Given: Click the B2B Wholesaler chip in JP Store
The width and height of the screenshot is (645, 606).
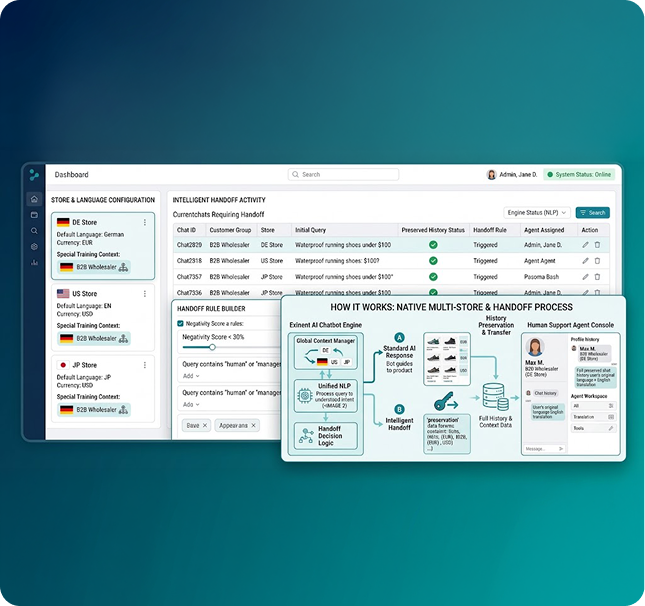Looking at the screenshot, I should tap(94, 410).
